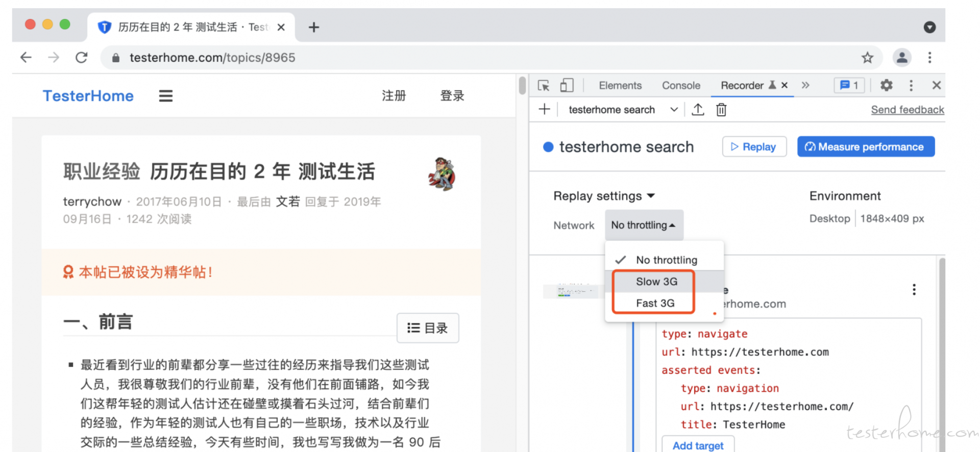Show more DevTools tabs

805,85
